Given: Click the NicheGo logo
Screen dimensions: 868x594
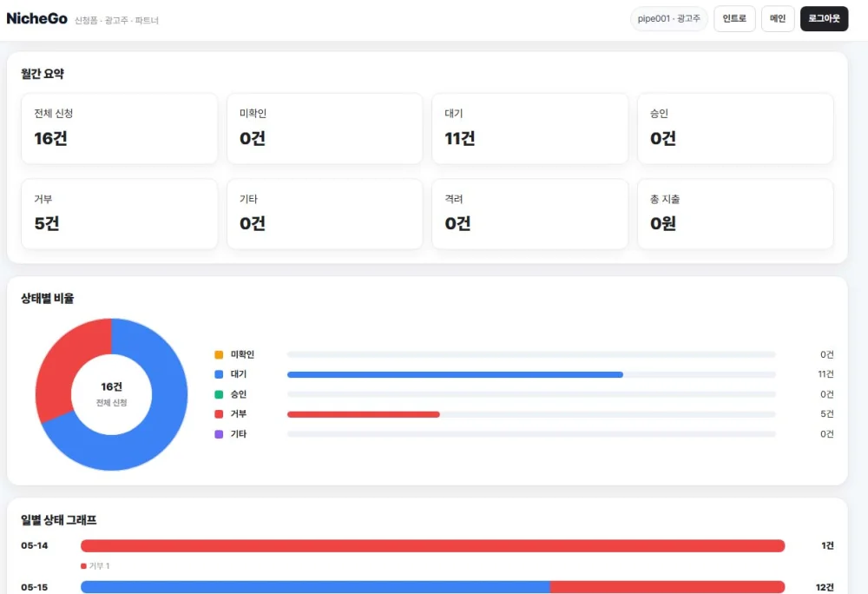Looking at the screenshot, I should pos(36,19).
